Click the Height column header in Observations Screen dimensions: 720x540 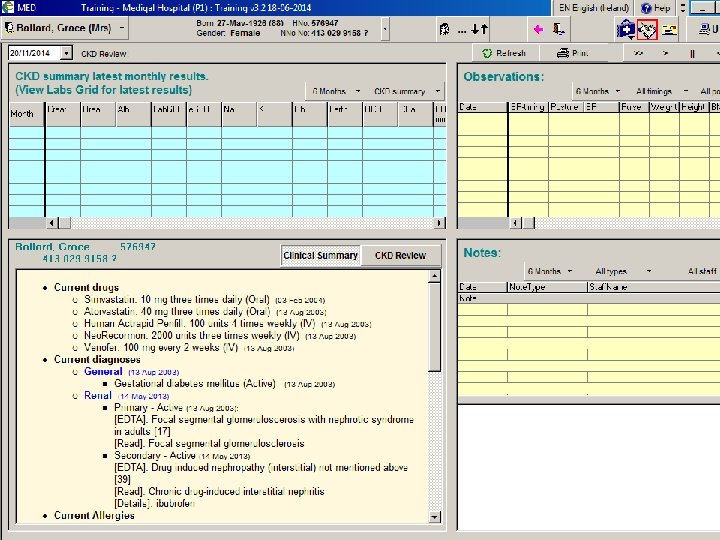pyautogui.click(x=694, y=107)
